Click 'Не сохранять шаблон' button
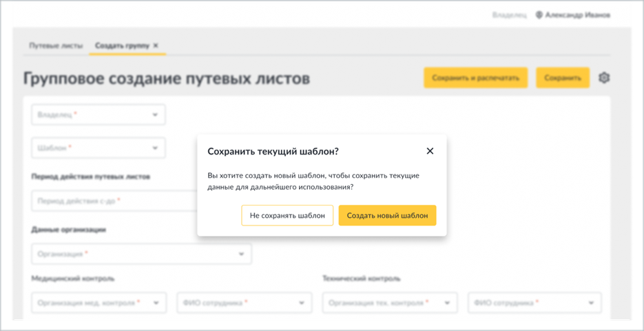 coord(287,215)
